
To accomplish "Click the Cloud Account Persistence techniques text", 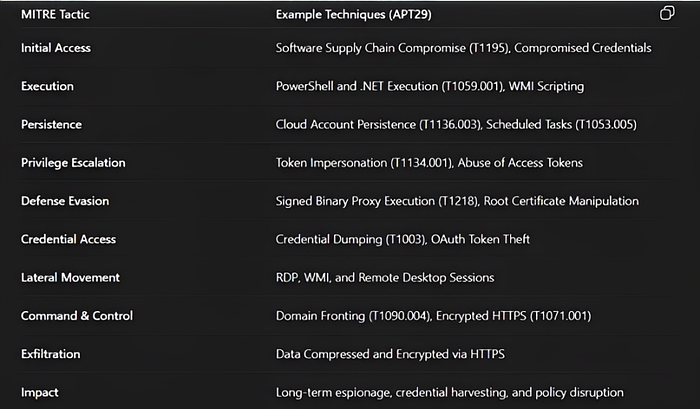I will click(x=456, y=125).
